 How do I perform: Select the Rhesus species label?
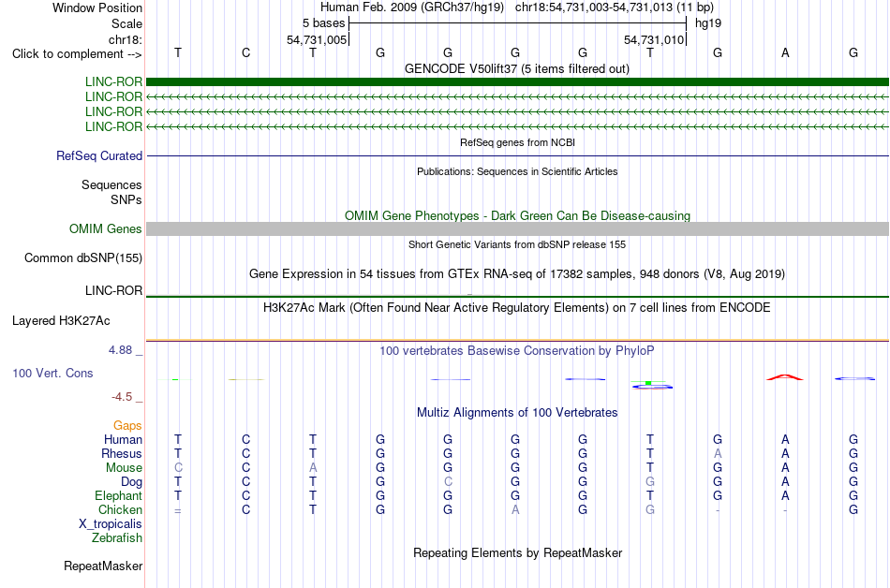click(x=122, y=453)
